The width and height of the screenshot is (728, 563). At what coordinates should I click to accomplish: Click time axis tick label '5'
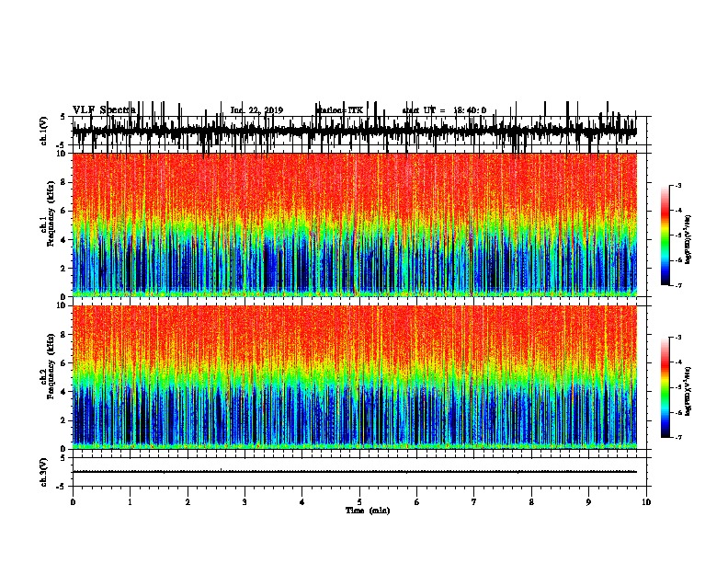359,502
